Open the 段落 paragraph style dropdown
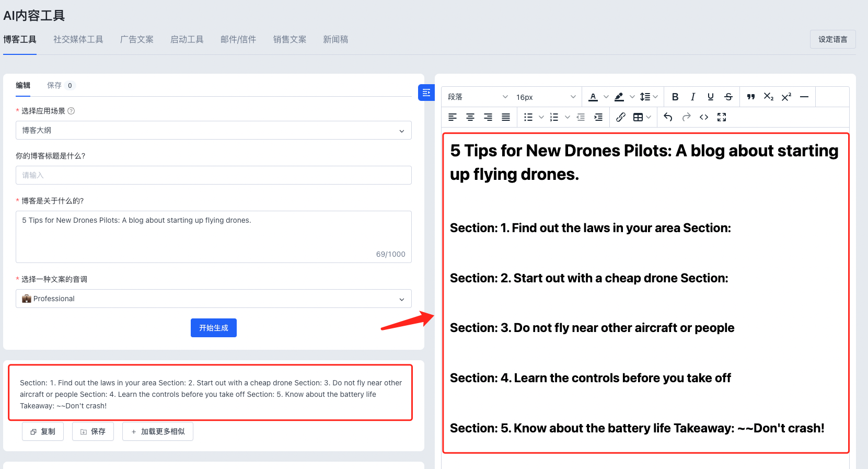 (478, 97)
